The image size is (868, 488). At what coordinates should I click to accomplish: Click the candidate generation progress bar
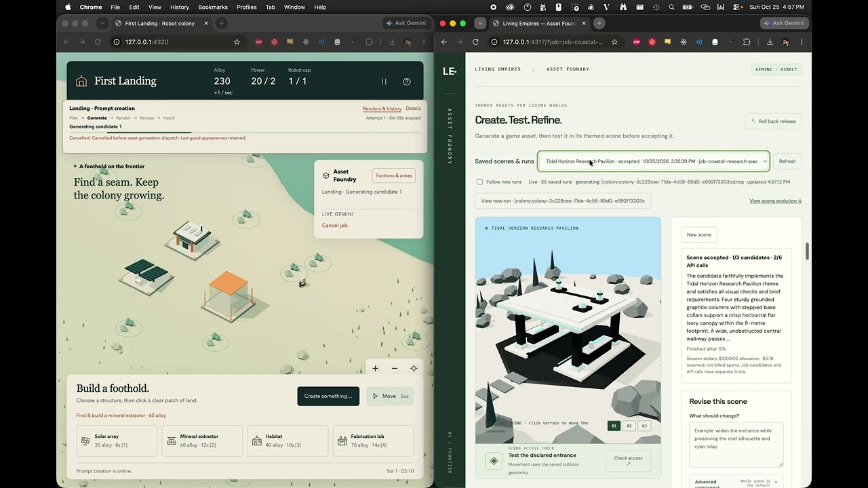[245, 133]
